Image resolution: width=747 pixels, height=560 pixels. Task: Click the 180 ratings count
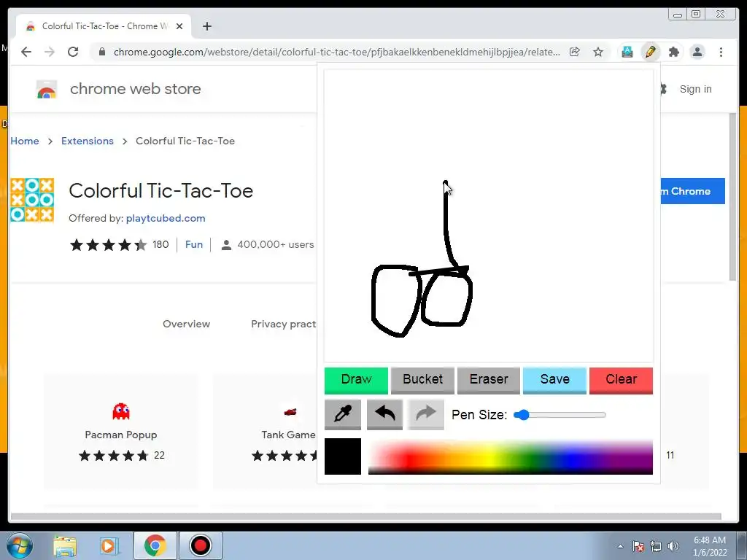(160, 244)
